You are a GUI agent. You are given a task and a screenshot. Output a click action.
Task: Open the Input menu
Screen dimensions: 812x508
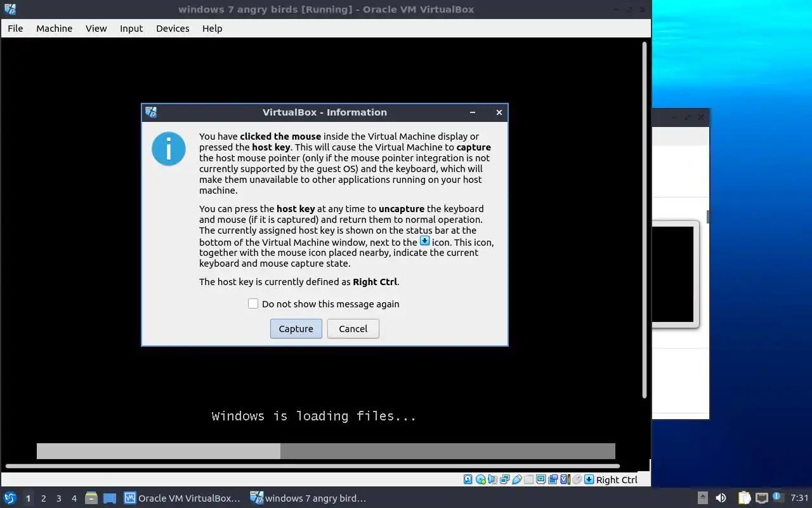[x=131, y=28]
